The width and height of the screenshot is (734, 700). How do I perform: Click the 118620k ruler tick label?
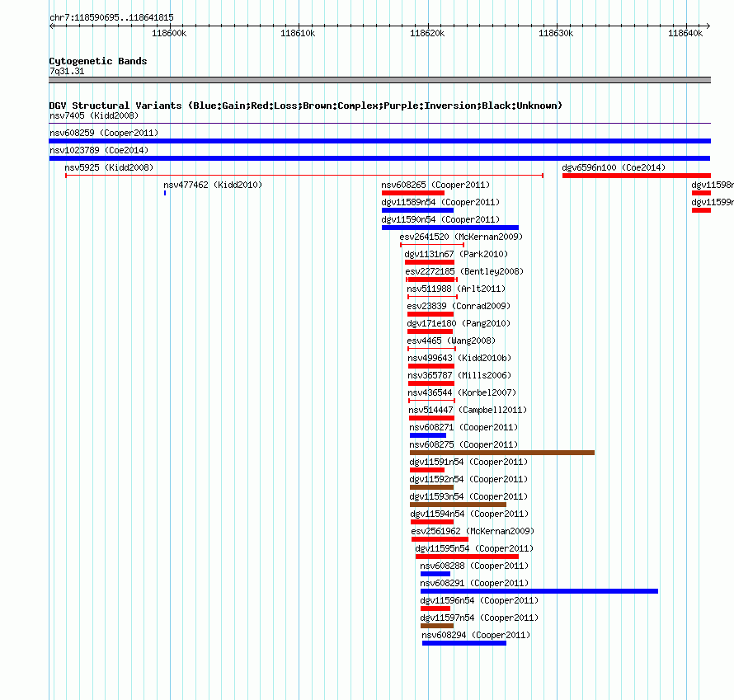pyautogui.click(x=427, y=33)
